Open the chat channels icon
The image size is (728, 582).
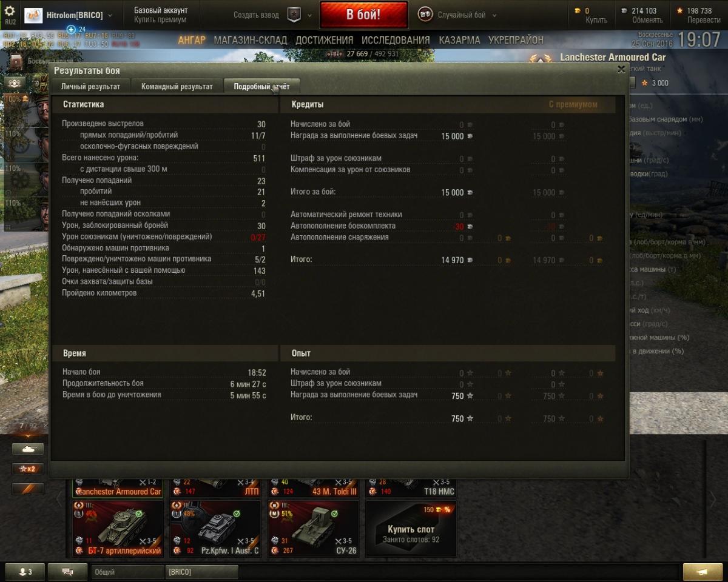67,572
